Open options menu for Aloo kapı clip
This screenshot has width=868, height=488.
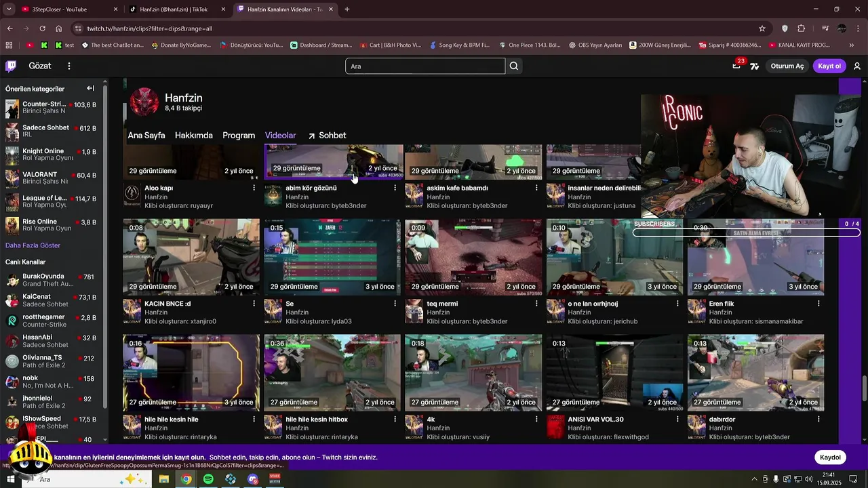(x=254, y=188)
